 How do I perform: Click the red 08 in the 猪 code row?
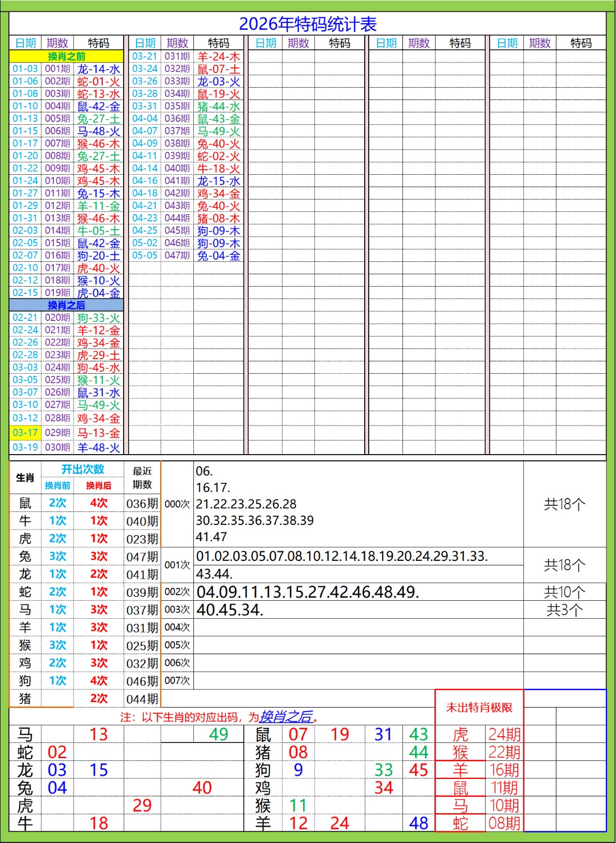tap(298, 752)
